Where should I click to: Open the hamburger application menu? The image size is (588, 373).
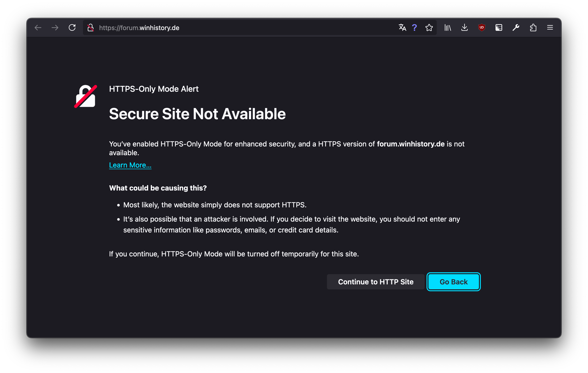(x=550, y=27)
